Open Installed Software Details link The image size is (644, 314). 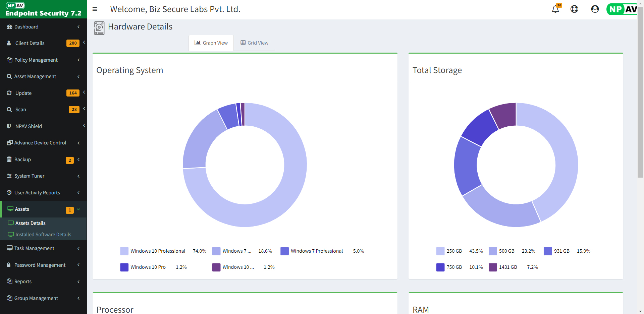click(43, 235)
